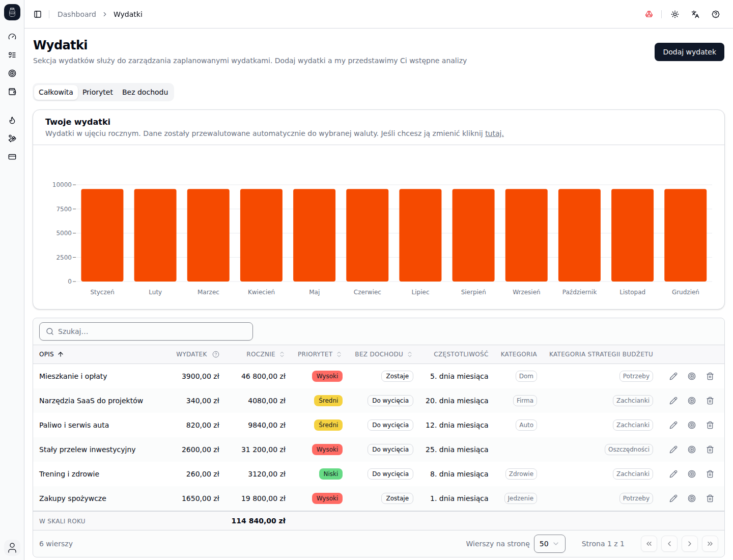Viewport: 733px width, 560px height.
Task: Switch to the Bez dochodu tab
Action: (x=145, y=92)
